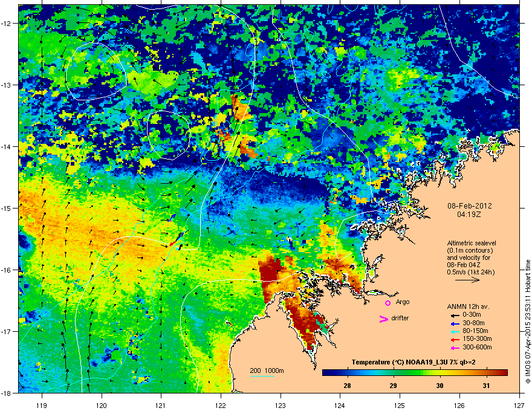Click the '200 1000m' isobath label
Viewport: 532px width, 411px height.
pos(267,371)
